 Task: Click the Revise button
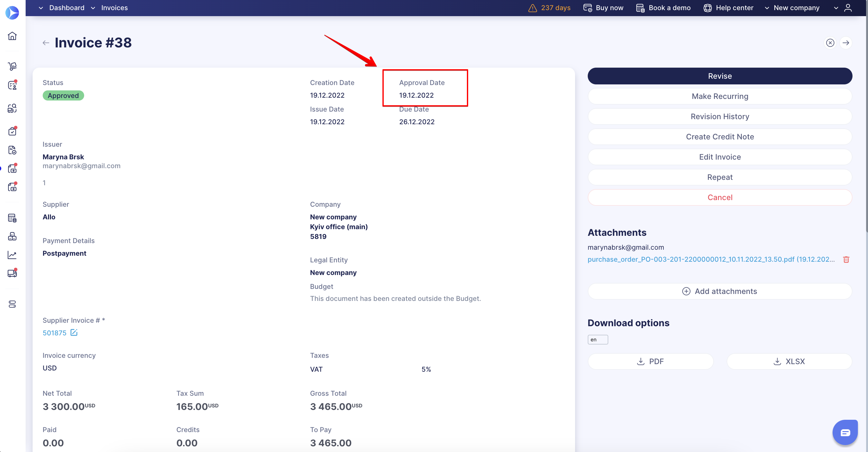click(720, 76)
